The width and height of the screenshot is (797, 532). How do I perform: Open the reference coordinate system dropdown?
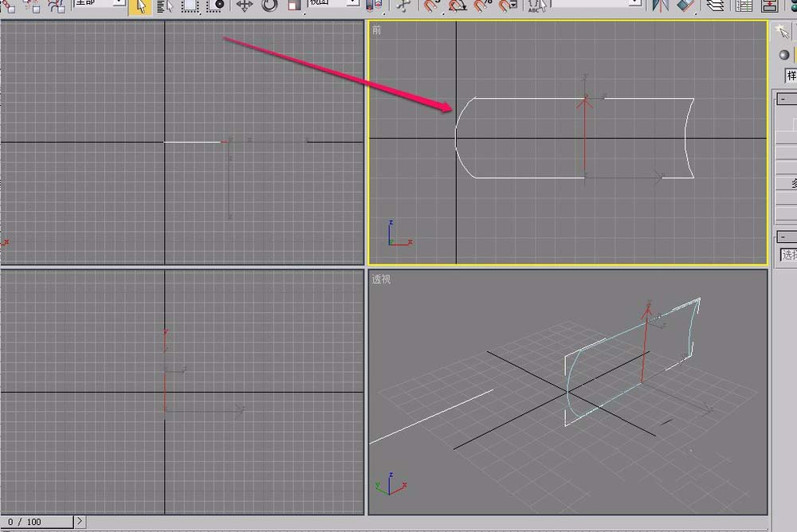point(352,4)
